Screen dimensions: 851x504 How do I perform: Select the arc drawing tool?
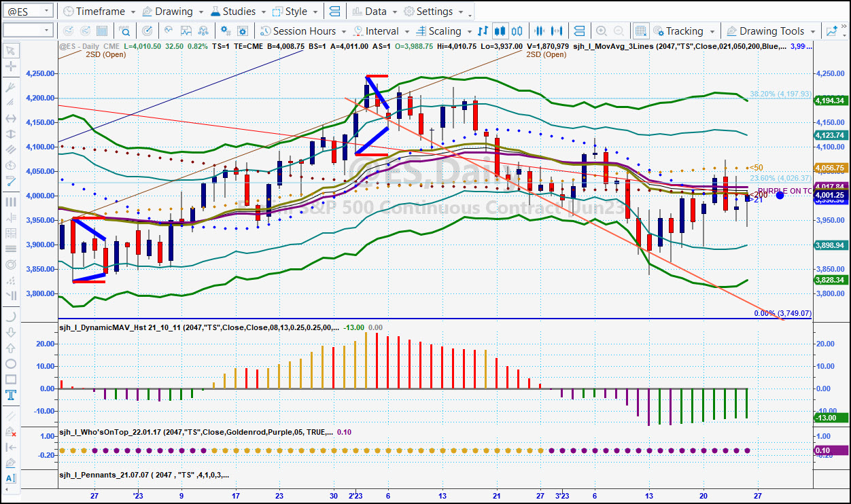click(x=10, y=317)
